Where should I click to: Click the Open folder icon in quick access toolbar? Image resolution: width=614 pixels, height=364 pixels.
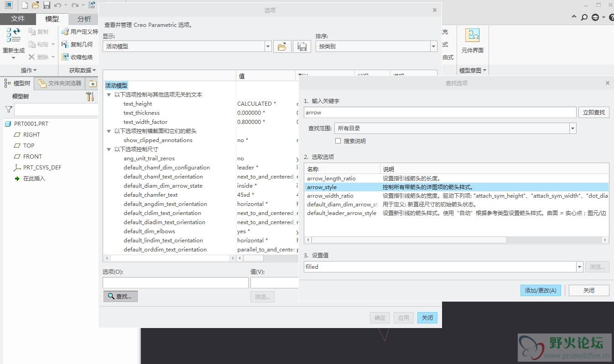tap(36, 5)
